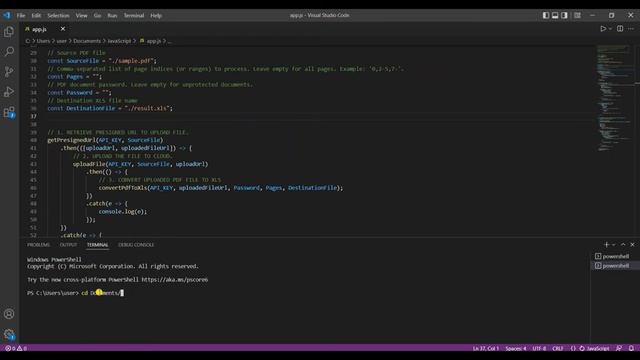This screenshot has height=360, width=640.
Task: Change encoding via UTF-8 status item
Action: coord(539,348)
